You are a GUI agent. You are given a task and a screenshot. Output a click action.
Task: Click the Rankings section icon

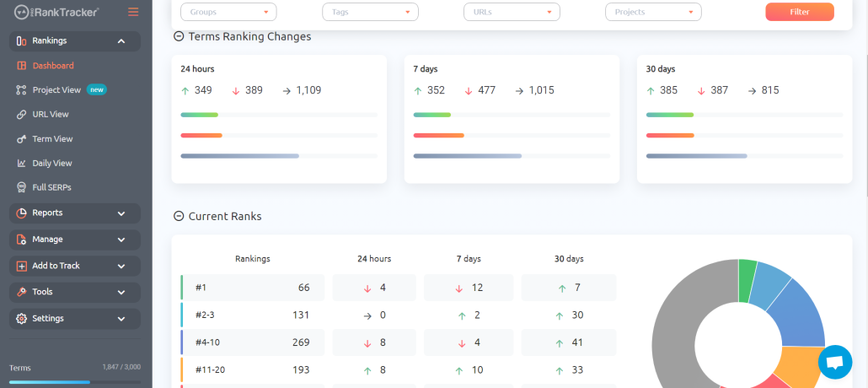point(22,41)
